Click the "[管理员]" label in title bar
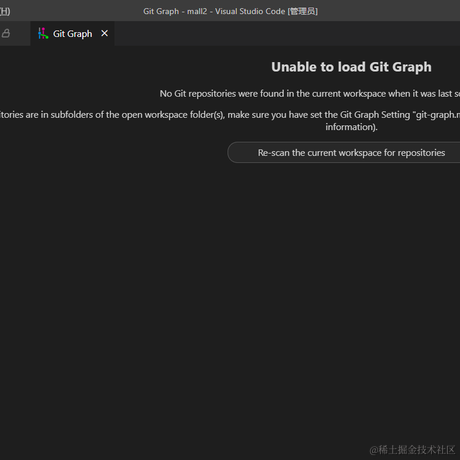Viewport: 460px width, 460px height. click(303, 11)
